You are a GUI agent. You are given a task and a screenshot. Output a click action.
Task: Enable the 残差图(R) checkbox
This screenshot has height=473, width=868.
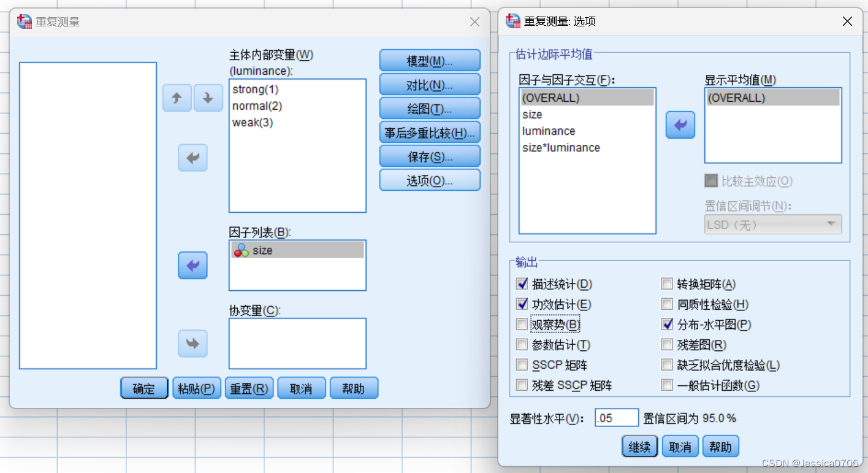coord(667,345)
